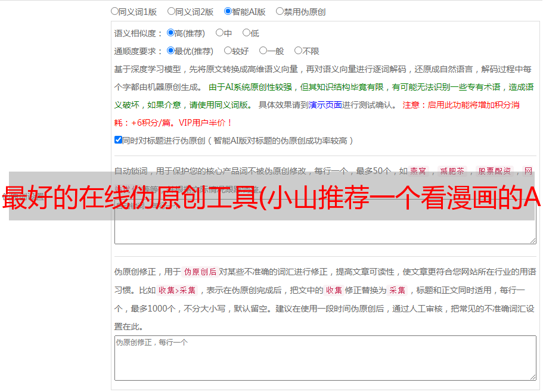Click the 燕窝 example keyword tag
Screen dimensions: 543x392
point(418,171)
